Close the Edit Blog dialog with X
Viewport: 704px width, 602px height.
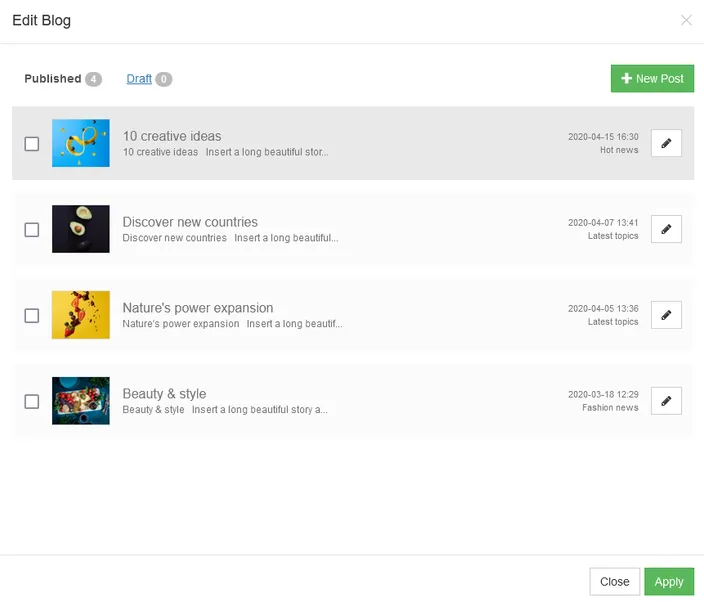click(686, 20)
